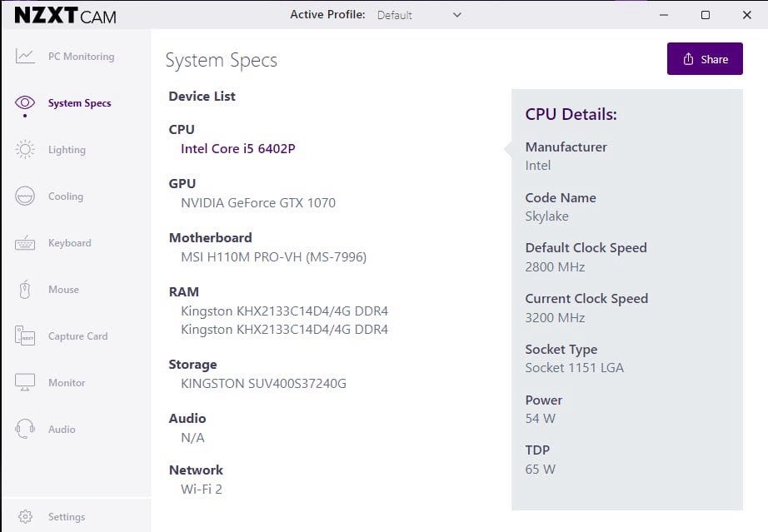Click the Audio headset icon
Screen dimensions: 768x532
coord(25,430)
